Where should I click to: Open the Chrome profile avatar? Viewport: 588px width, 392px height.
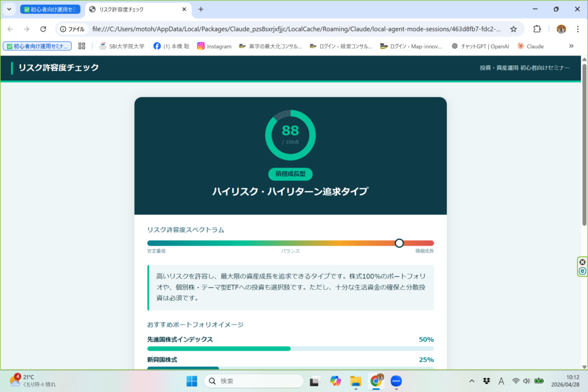click(x=561, y=29)
